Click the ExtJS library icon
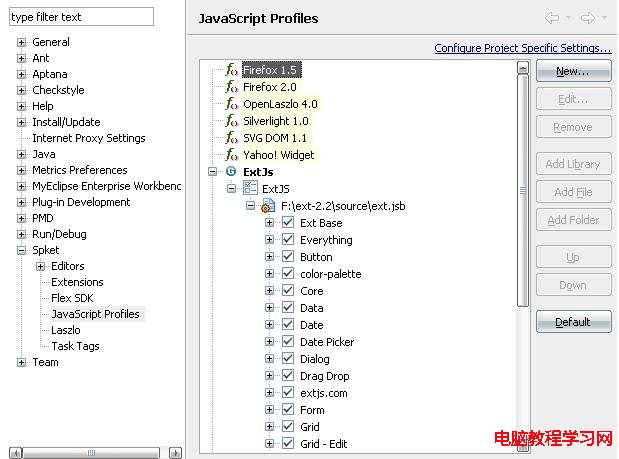Viewport: 619px width, 459px height. [x=250, y=188]
